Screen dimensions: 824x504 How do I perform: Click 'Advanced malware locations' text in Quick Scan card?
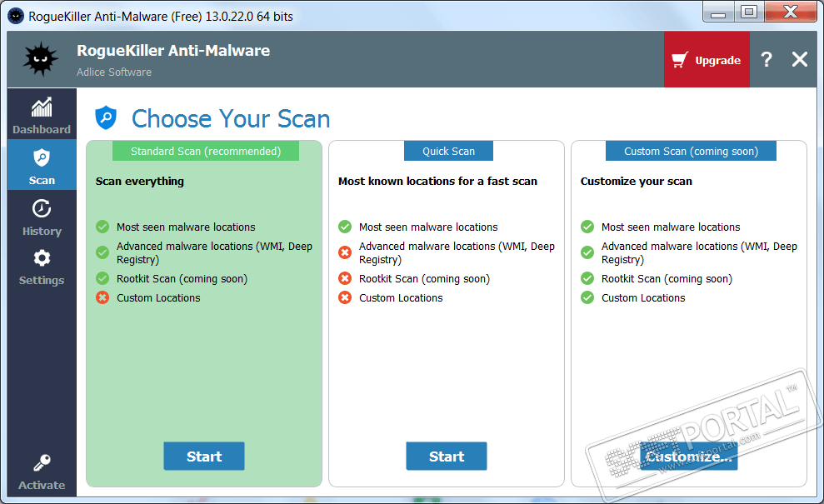pyautogui.click(x=457, y=252)
